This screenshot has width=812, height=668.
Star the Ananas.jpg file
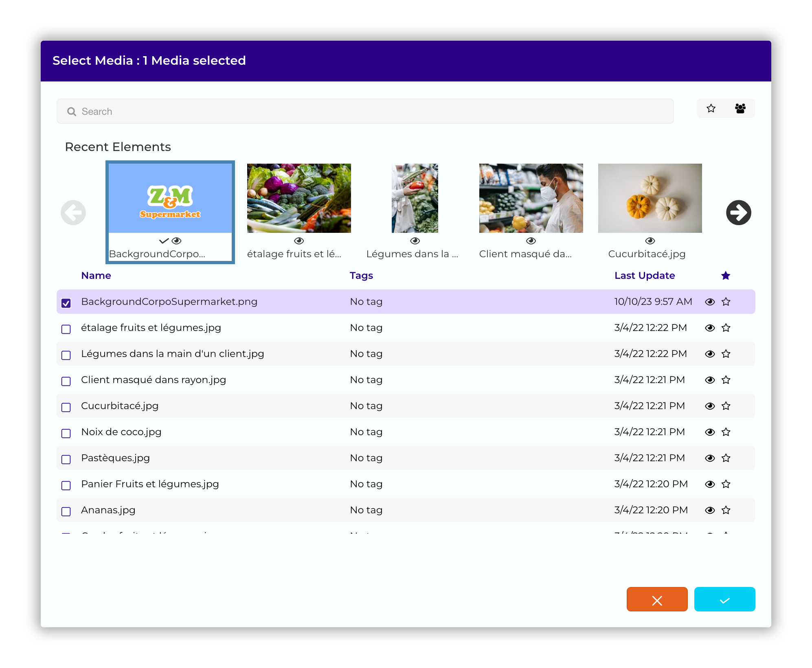coord(726,510)
